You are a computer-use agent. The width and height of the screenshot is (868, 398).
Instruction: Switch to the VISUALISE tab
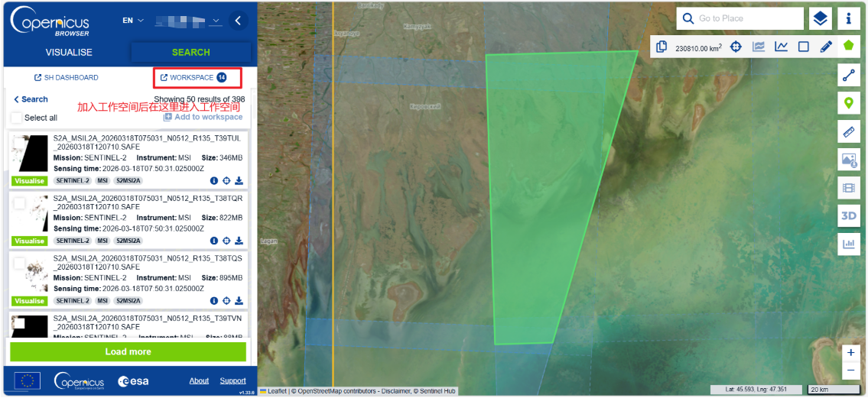(69, 53)
